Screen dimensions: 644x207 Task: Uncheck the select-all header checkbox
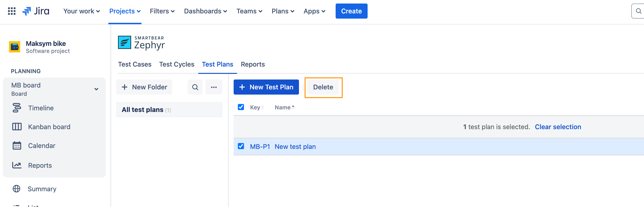point(240,107)
